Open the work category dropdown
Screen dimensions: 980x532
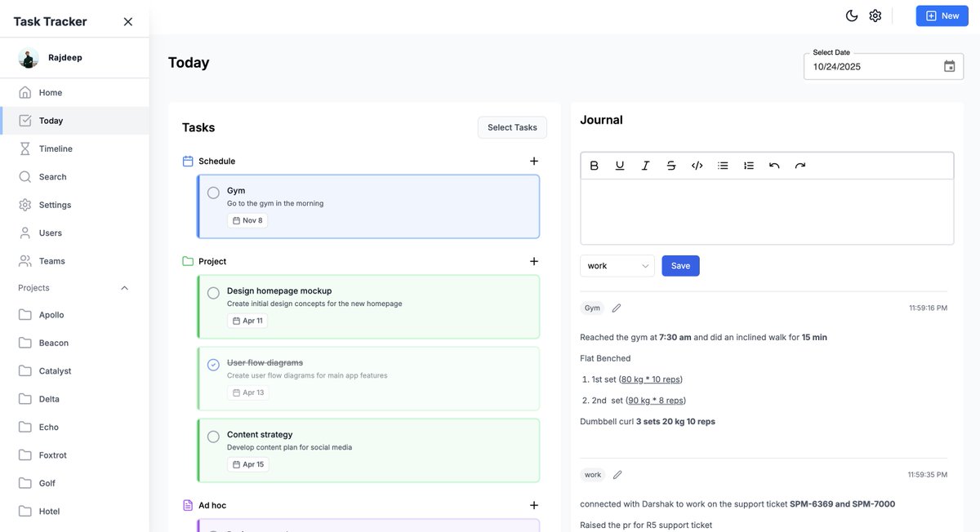click(617, 266)
